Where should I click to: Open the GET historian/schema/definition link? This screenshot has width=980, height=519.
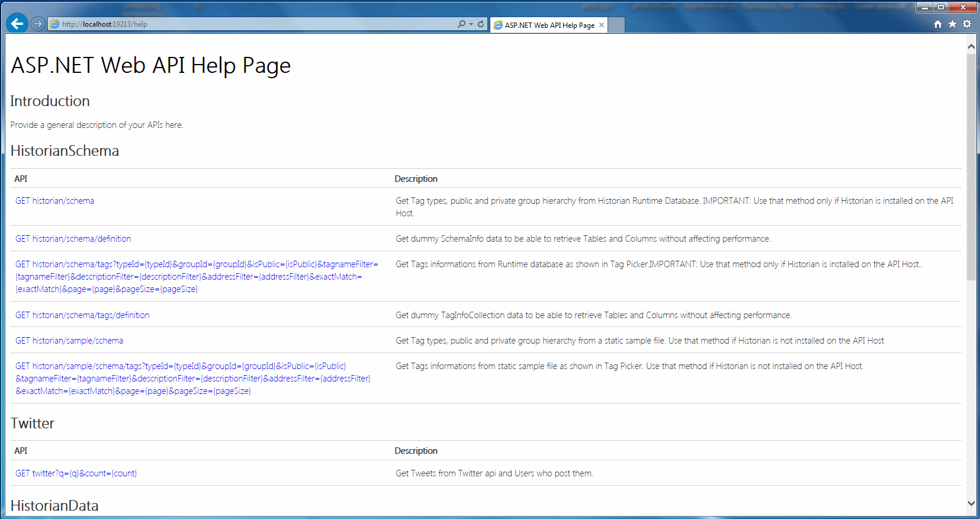(73, 239)
